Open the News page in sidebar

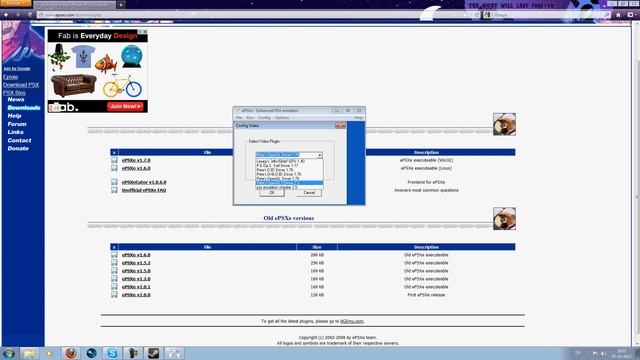pyautogui.click(x=16, y=100)
